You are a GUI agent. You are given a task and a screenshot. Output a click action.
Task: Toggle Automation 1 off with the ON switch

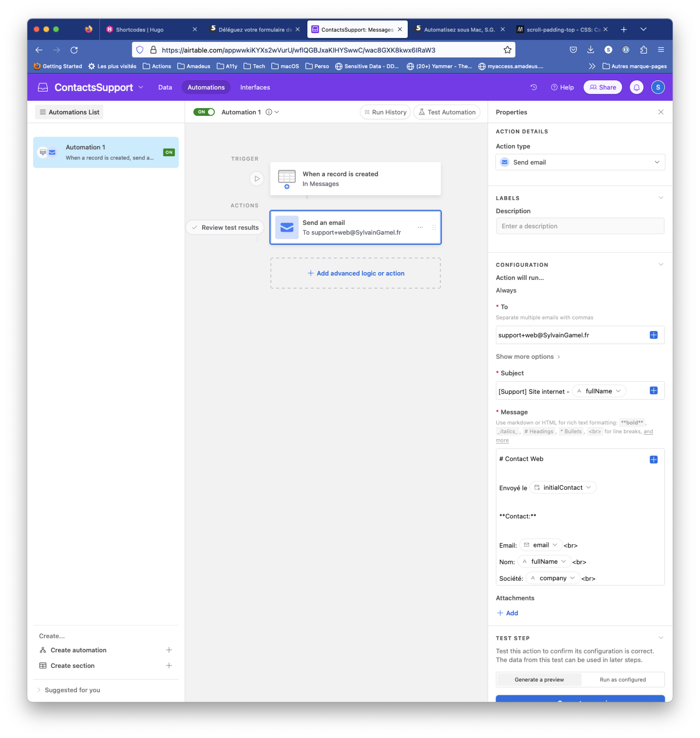pos(204,112)
